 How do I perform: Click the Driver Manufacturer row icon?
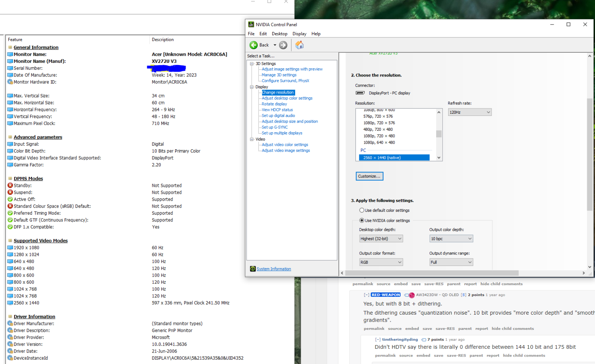click(x=10, y=324)
